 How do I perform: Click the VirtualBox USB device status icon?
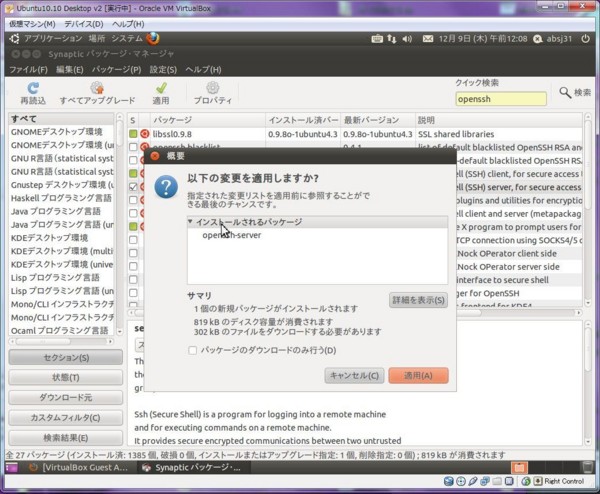point(473,481)
